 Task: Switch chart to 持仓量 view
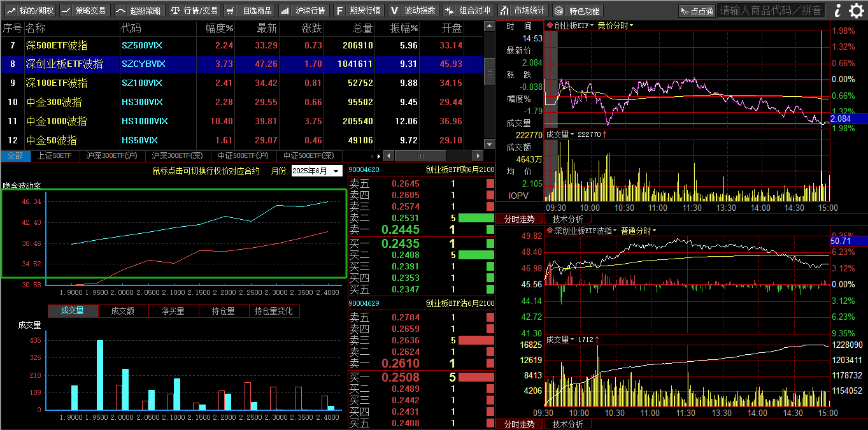223,311
